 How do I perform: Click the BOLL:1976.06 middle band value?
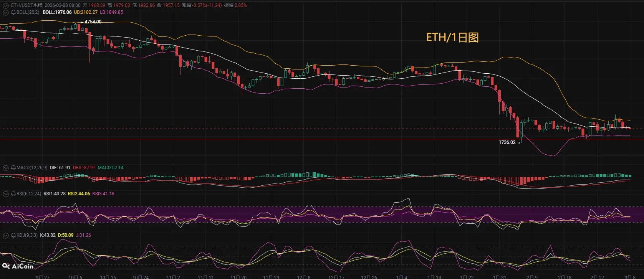tap(57, 12)
